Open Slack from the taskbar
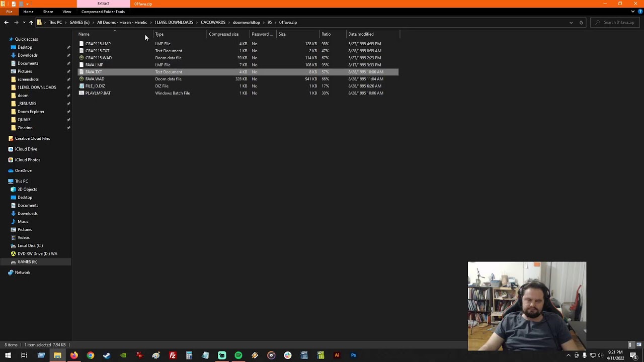Screen dimensions: 644x362 288,355
